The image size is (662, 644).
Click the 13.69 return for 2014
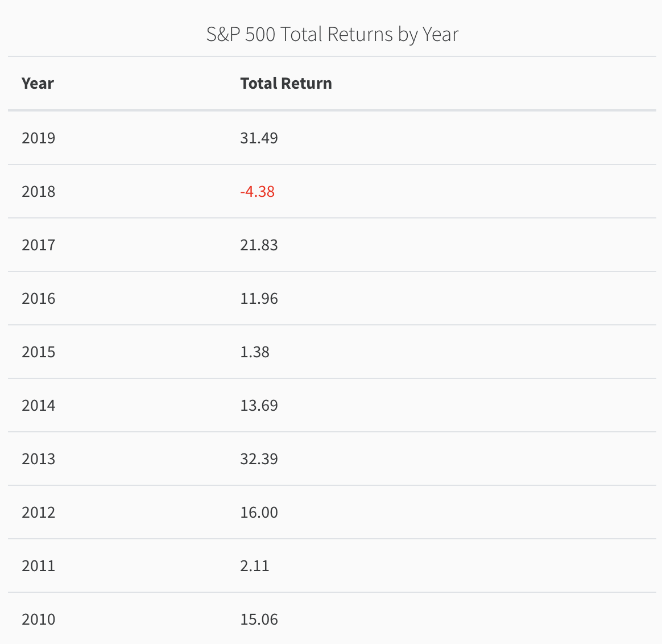[x=259, y=406]
